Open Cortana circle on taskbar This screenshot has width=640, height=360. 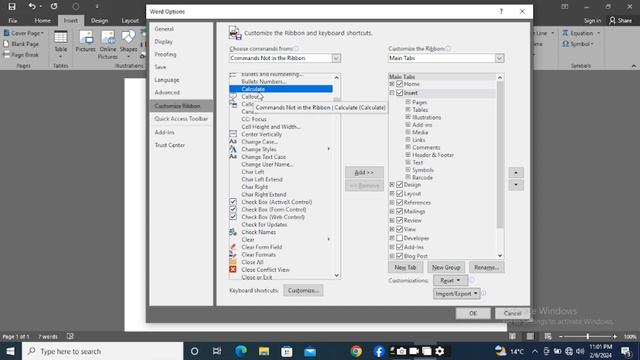195,351
